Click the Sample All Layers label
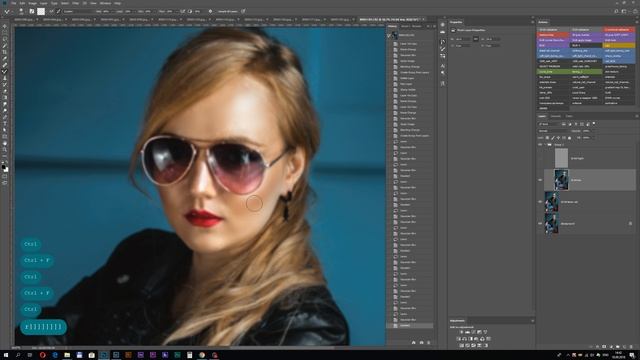The width and height of the screenshot is (640, 360). point(228,11)
